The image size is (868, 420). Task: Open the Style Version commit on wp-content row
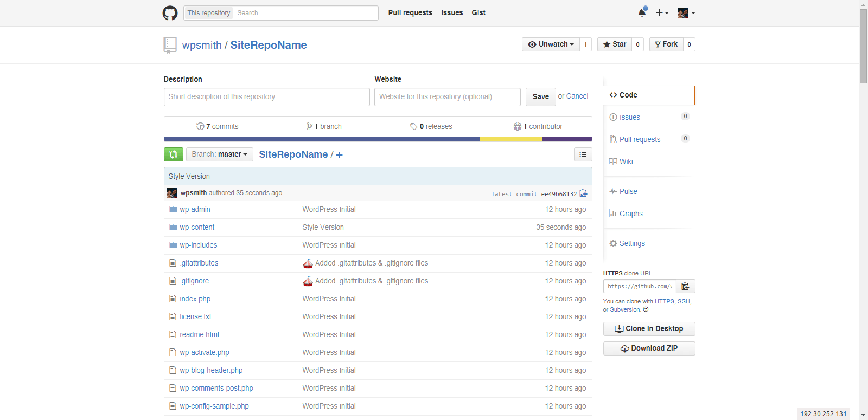(x=323, y=227)
